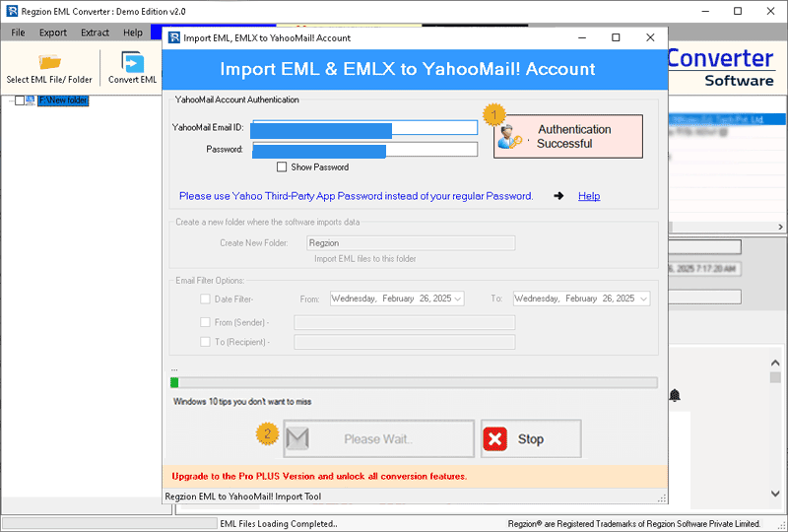Click the Regzion EML to YahooMail! Import Tool status
788x532 pixels.
coord(243,497)
